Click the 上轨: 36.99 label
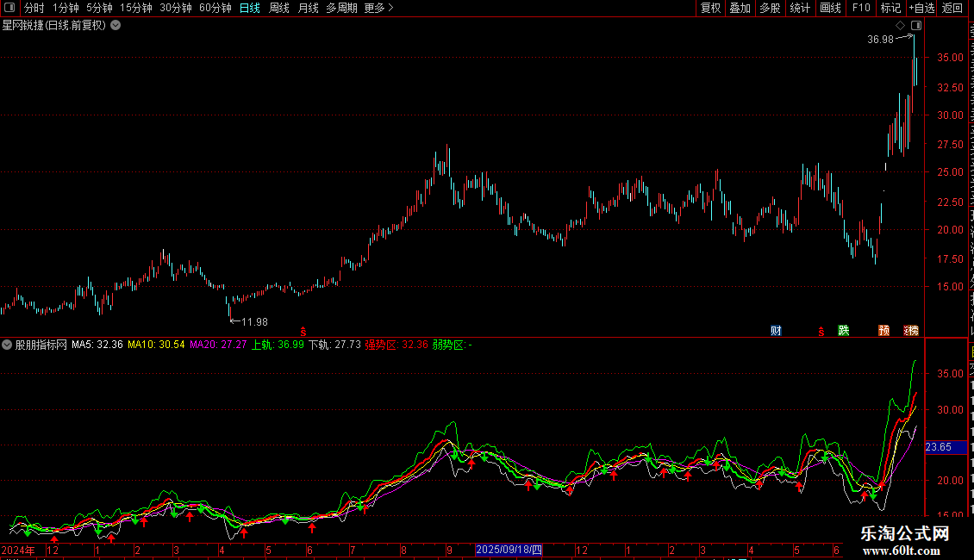Image resolution: width=974 pixels, height=560 pixels. click(x=278, y=345)
